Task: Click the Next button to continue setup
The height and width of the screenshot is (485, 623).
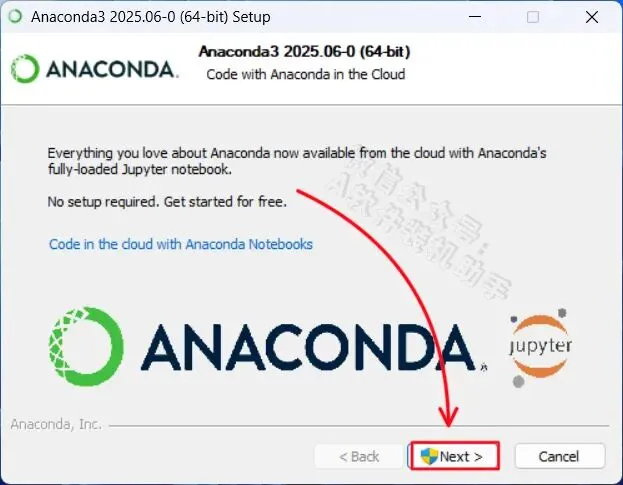Action: click(455, 456)
